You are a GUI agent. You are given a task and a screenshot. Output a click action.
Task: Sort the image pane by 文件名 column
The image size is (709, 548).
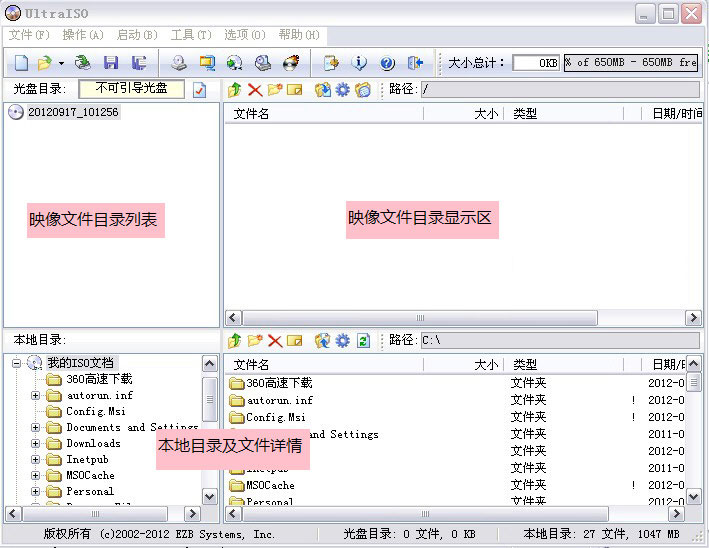pos(324,114)
